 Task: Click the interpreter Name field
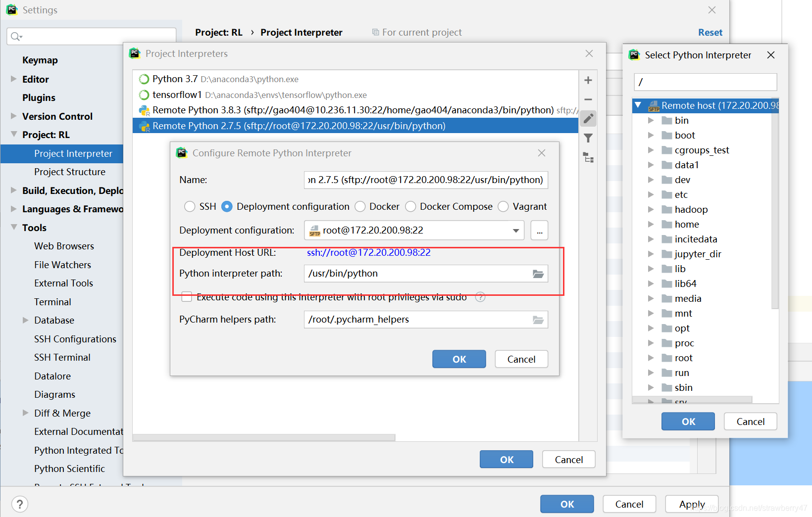426,180
